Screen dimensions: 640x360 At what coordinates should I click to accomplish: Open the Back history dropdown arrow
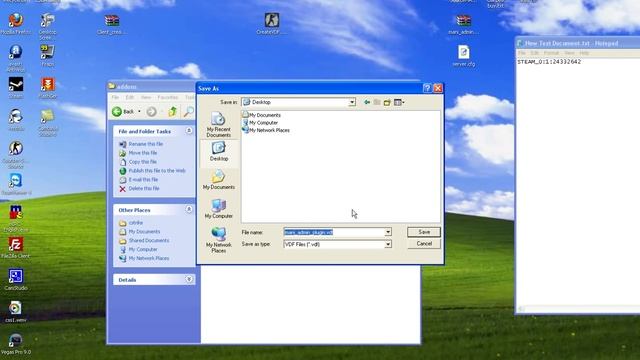[139, 111]
